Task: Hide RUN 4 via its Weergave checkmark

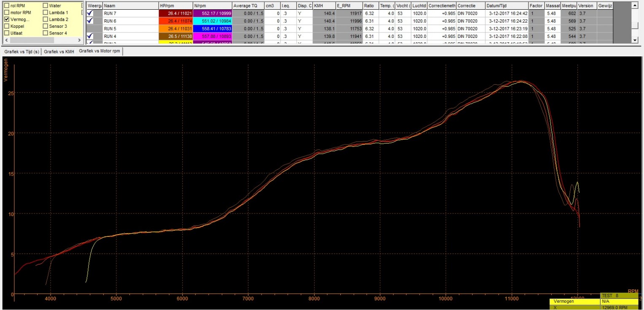Action: 90,36
